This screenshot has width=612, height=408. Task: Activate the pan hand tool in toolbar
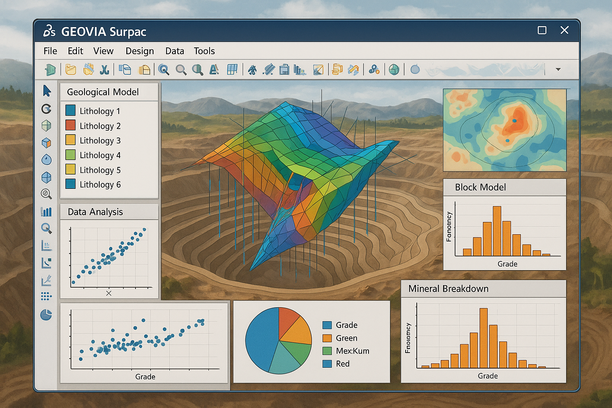pyautogui.click(x=88, y=70)
